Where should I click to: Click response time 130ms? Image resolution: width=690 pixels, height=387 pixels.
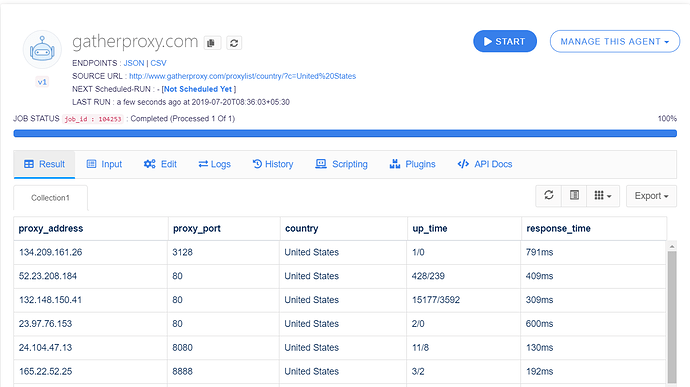coord(540,347)
